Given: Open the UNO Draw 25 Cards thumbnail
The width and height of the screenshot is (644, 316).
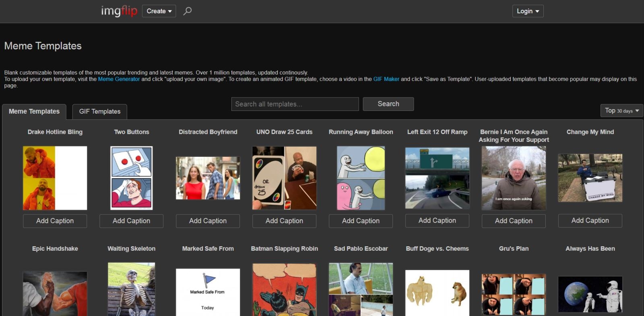Looking at the screenshot, I should coord(285,178).
